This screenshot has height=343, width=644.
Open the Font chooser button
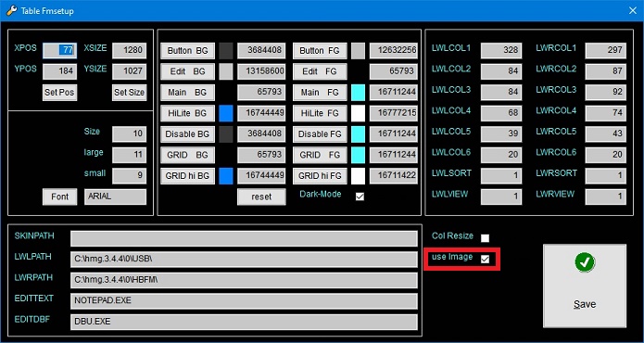59,197
